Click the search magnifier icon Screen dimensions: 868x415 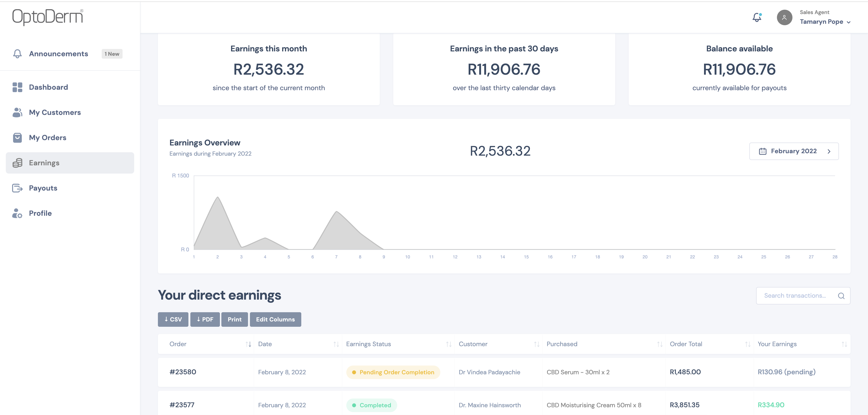(x=841, y=296)
